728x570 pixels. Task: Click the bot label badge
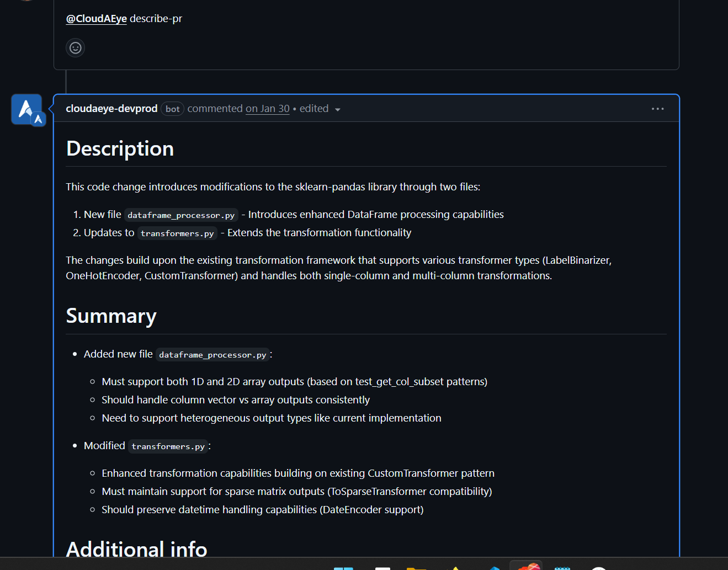click(172, 109)
